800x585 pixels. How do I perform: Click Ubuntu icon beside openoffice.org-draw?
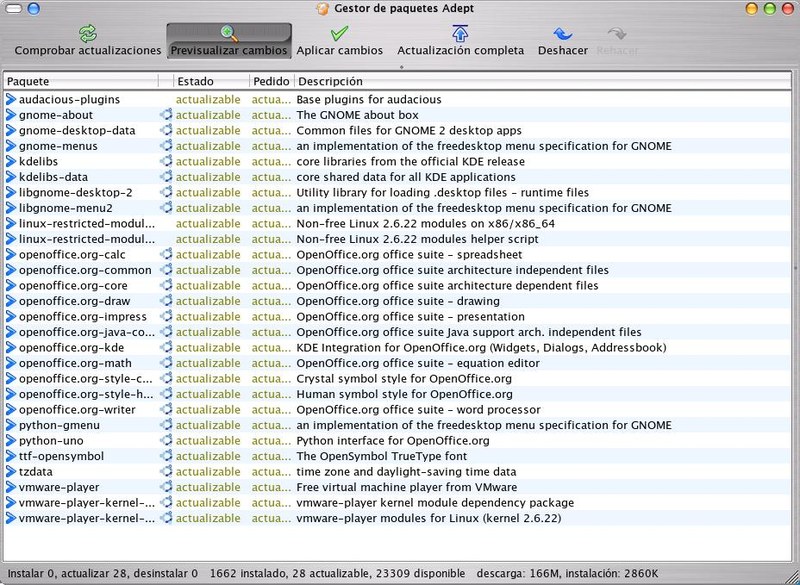coord(166,301)
